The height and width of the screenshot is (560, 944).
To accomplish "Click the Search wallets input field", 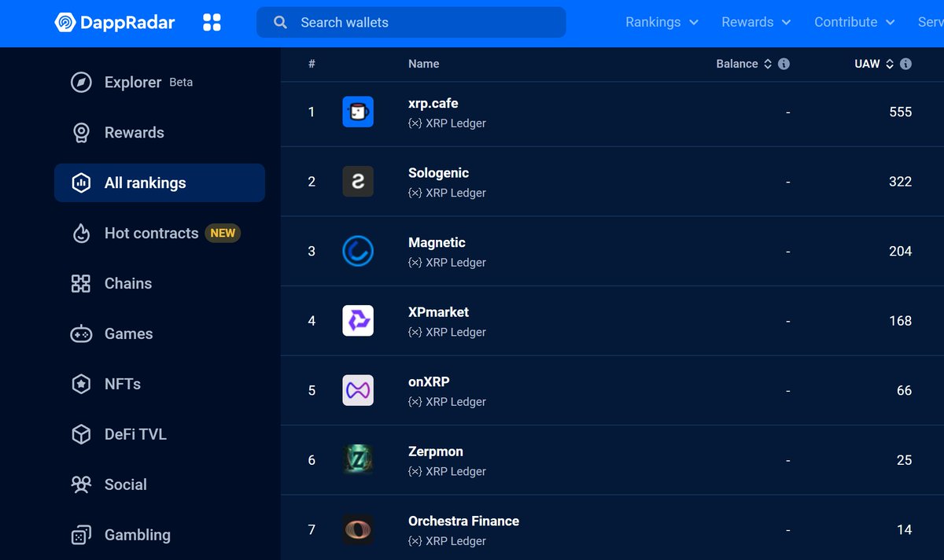I will (411, 22).
